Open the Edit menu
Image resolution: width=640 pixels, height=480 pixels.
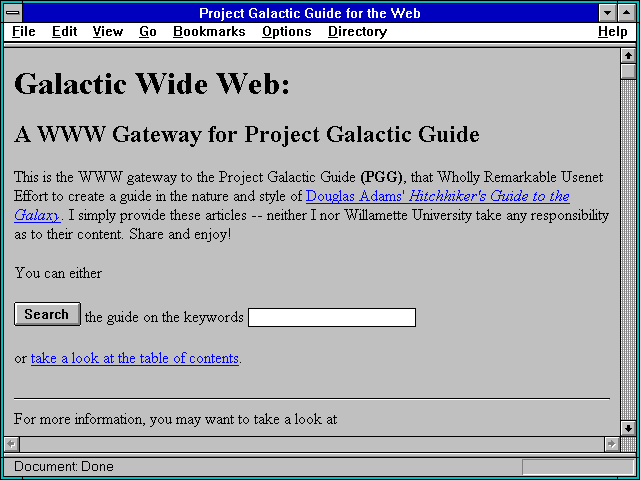(64, 32)
